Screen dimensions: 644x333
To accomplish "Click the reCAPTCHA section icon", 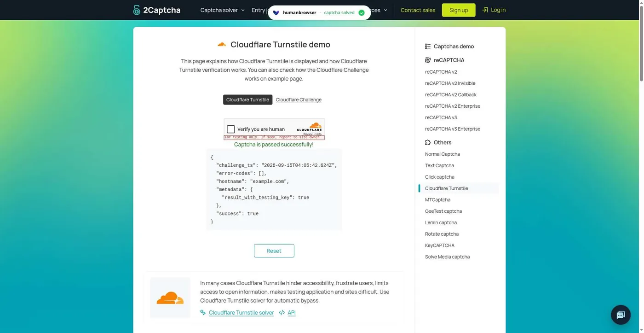I will [428, 60].
